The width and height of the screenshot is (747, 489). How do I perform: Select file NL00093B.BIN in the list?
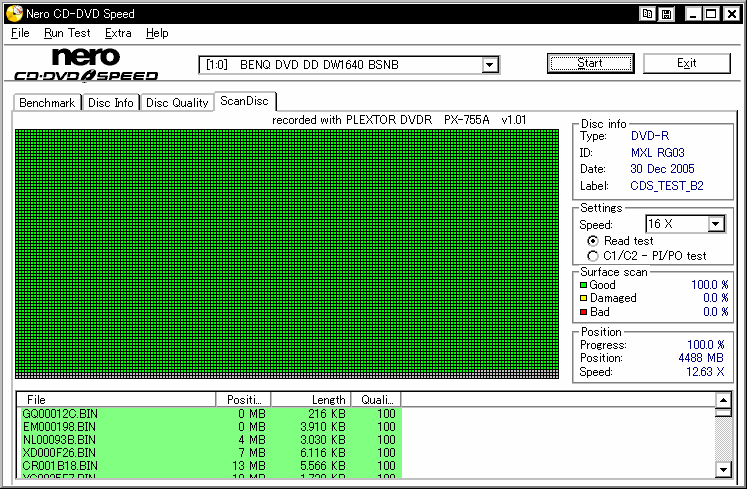point(60,439)
